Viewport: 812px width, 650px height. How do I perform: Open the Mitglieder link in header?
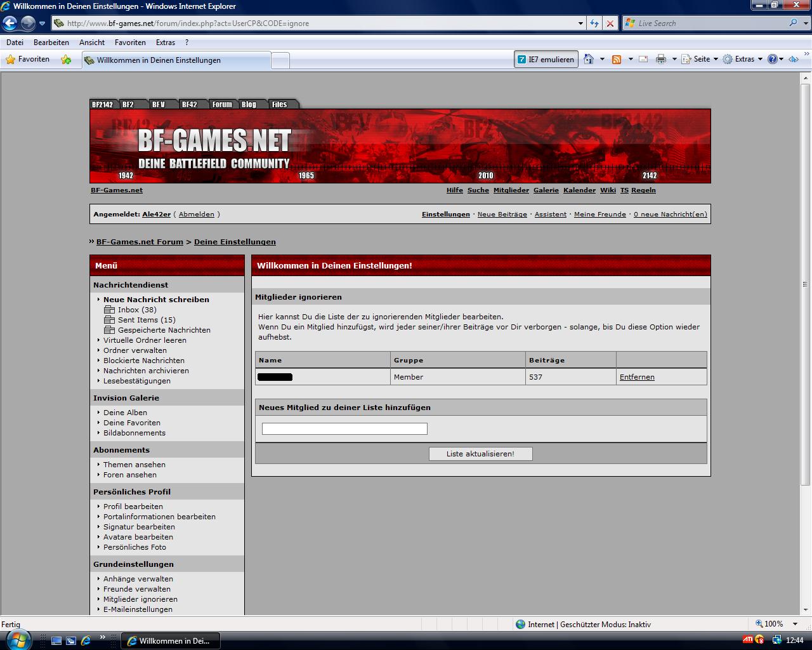(511, 190)
